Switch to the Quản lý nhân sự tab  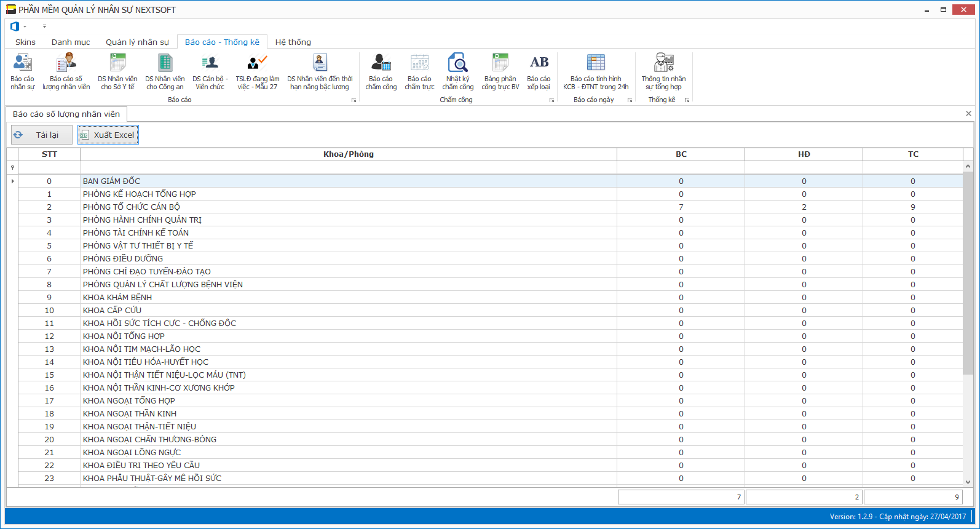[137, 42]
